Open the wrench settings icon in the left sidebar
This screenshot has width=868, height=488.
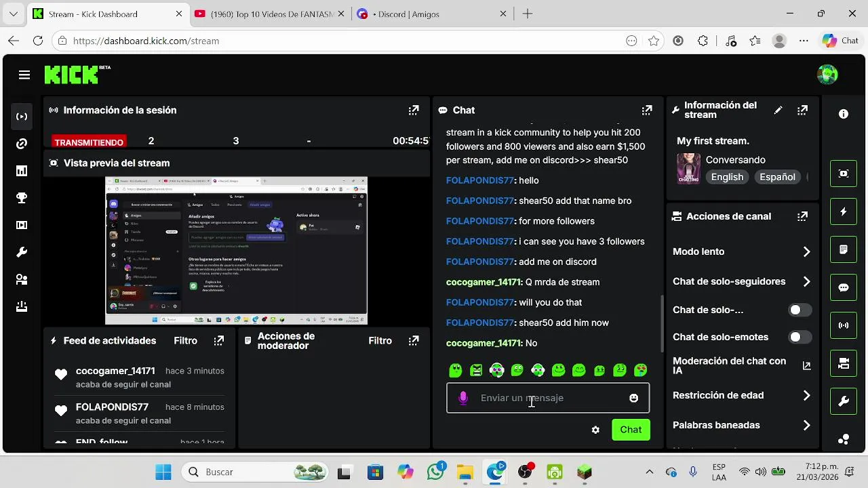pos(22,252)
